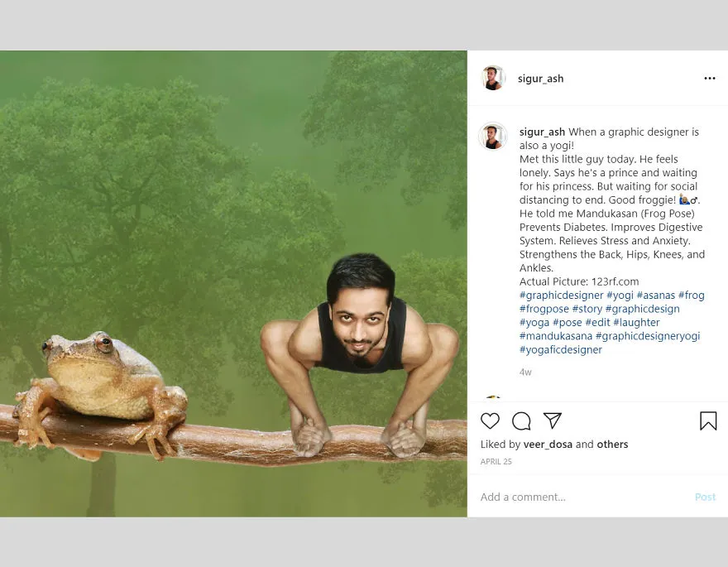Open the #yogaficdesigner hashtag
The height and width of the screenshot is (567, 728).
(x=560, y=349)
